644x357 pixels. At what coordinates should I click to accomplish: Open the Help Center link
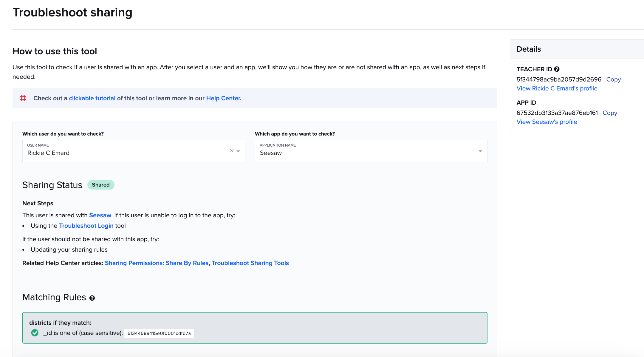point(223,98)
